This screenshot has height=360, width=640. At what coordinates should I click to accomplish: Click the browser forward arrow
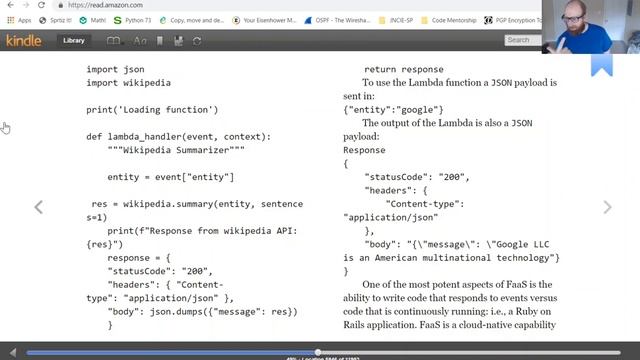26,5
